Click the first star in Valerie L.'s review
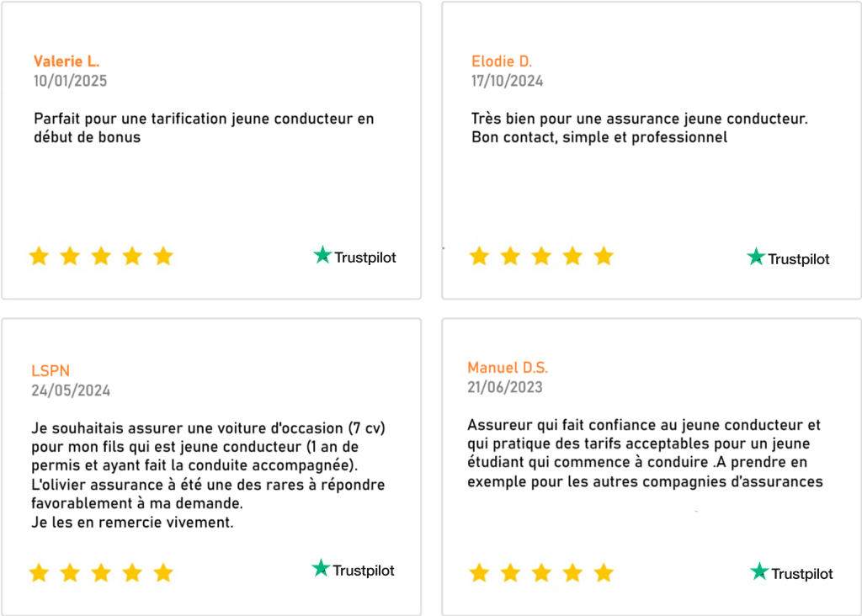The height and width of the screenshot is (616, 862). click(39, 257)
